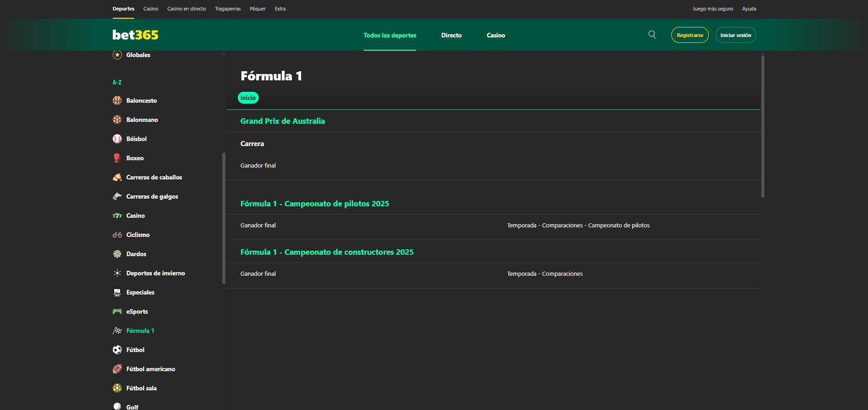Click the sidebar sports list scrollbar
Screen dimensions: 868x410
224,218
